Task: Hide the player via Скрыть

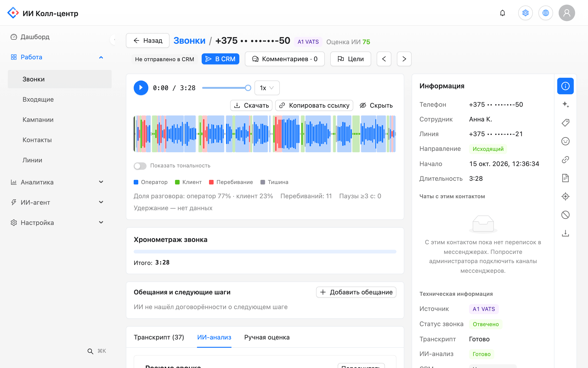Action: click(x=376, y=105)
